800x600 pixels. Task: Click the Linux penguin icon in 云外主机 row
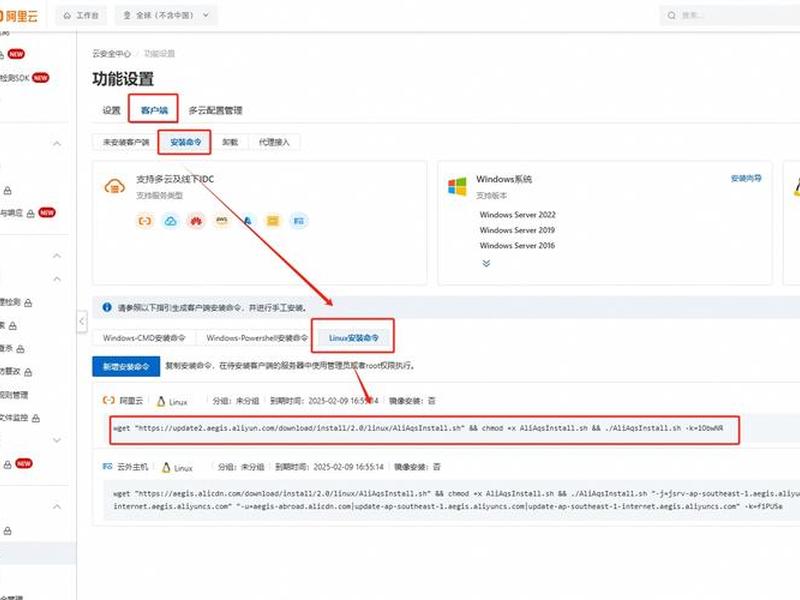point(166,467)
